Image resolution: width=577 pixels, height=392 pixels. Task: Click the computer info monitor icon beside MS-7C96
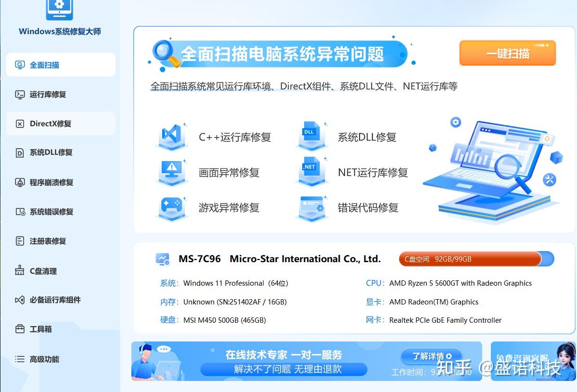(x=162, y=259)
